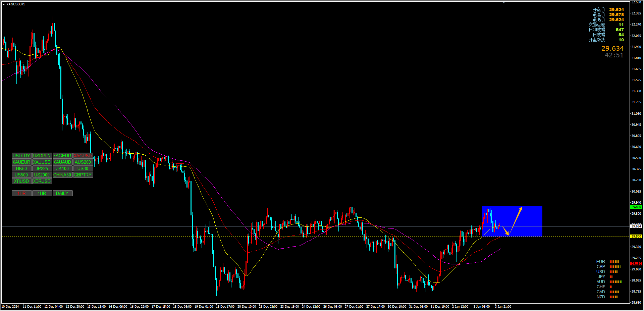
Task: Click the 开盘涨跌 value 10
Action: coord(621,40)
